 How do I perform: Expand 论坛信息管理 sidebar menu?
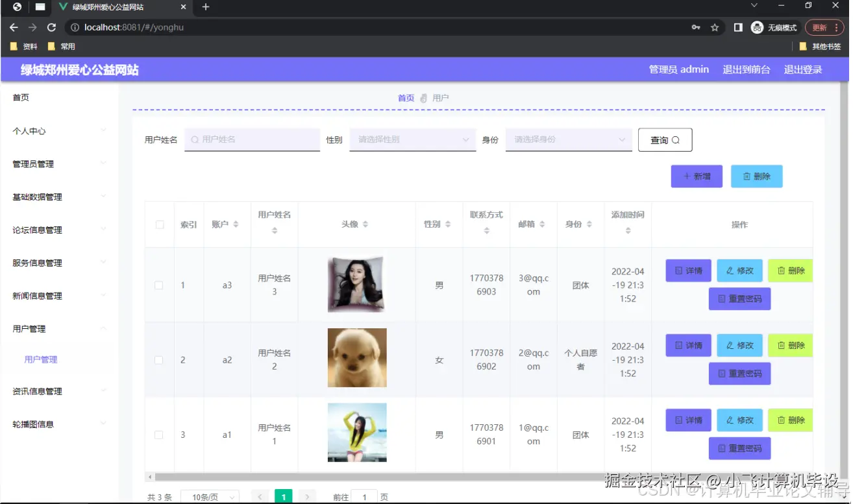point(59,230)
